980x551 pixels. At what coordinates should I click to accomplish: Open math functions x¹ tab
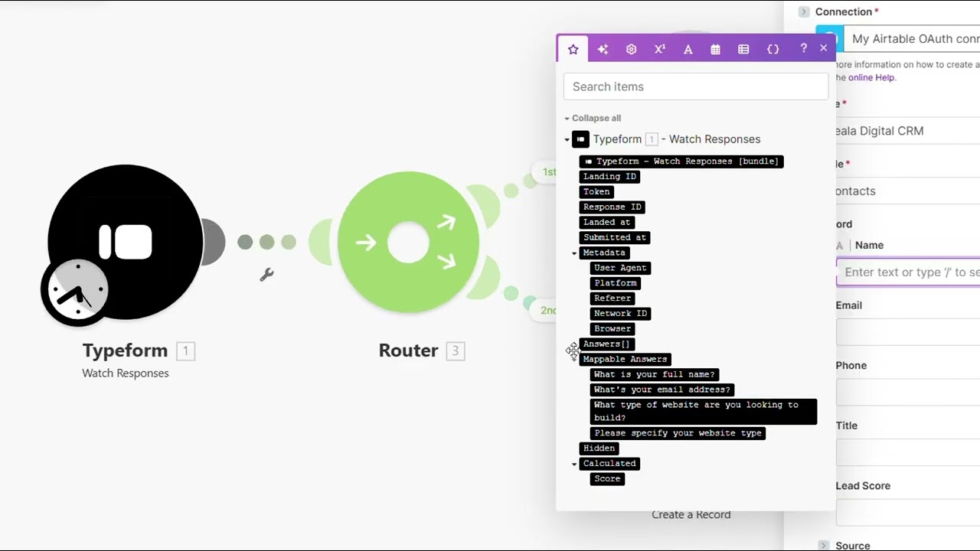tap(660, 49)
